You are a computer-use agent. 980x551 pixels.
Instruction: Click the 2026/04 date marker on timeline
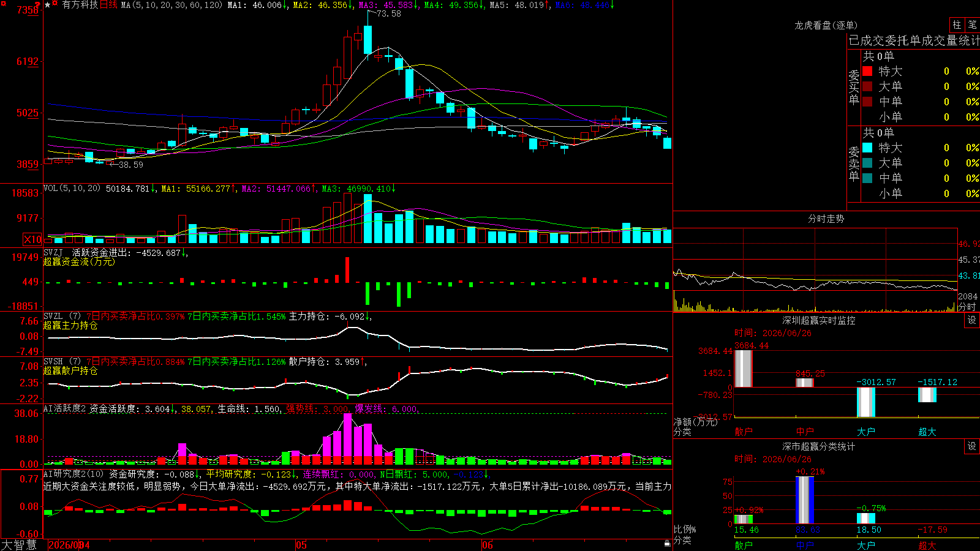(69, 545)
